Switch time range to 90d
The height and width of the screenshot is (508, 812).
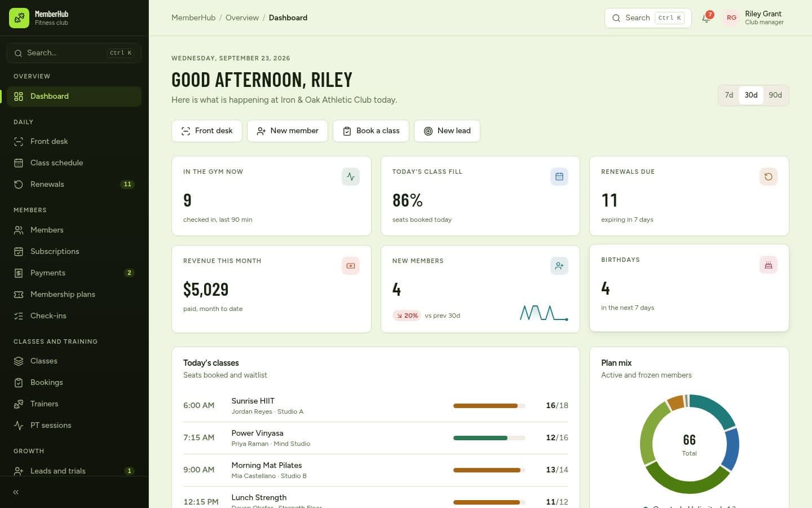[x=775, y=95]
